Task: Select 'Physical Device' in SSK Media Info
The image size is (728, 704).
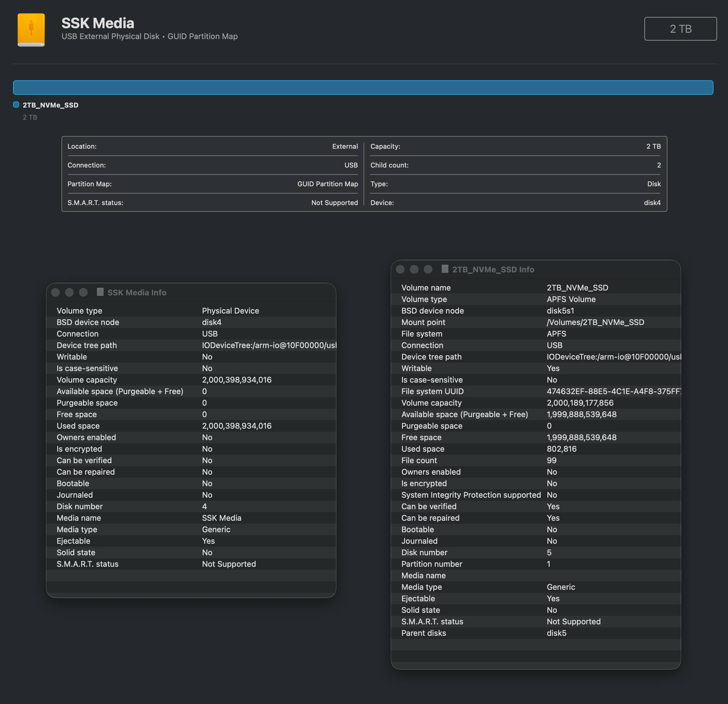Action: click(231, 311)
